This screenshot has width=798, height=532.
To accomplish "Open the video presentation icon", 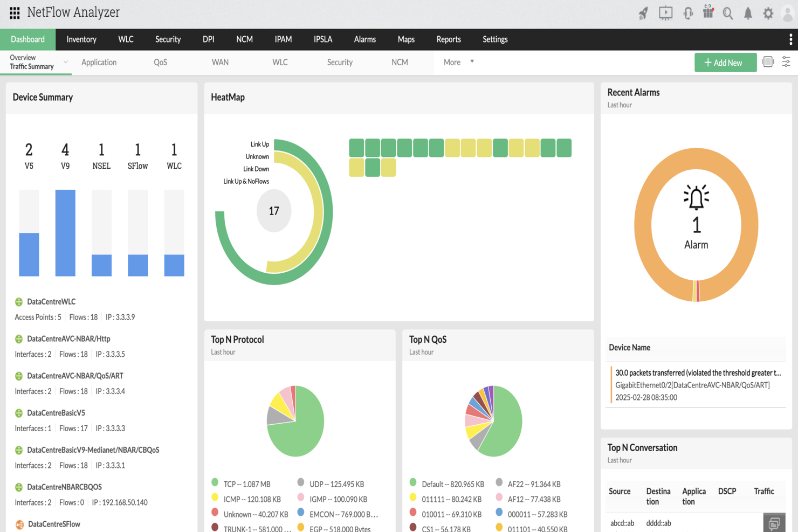I will click(x=666, y=13).
